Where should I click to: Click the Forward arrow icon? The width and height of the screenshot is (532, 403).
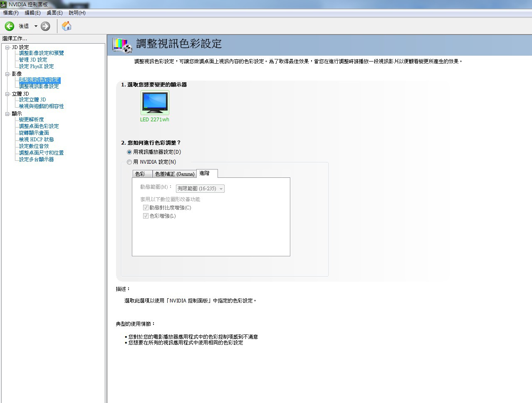[45, 26]
